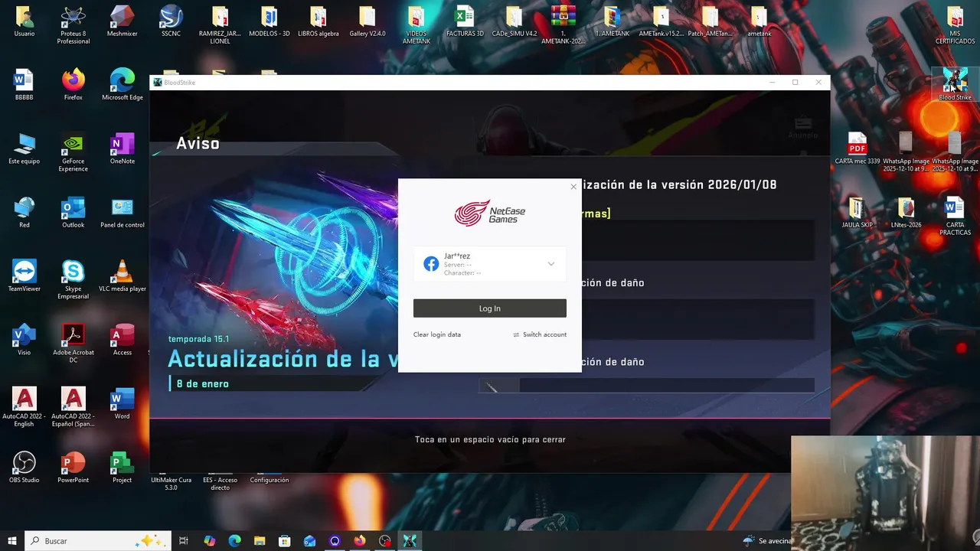
Task: Open MODELOS - 3D desktop folder
Action: pyautogui.click(x=269, y=21)
